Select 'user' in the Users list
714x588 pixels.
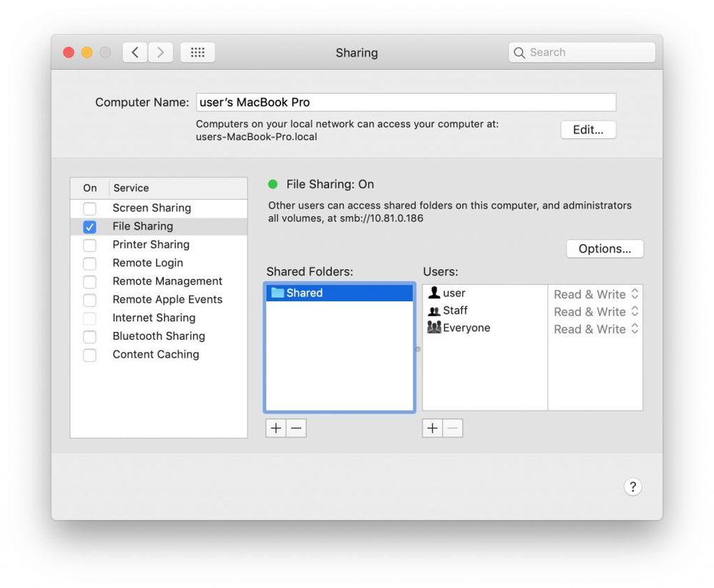(x=485, y=293)
